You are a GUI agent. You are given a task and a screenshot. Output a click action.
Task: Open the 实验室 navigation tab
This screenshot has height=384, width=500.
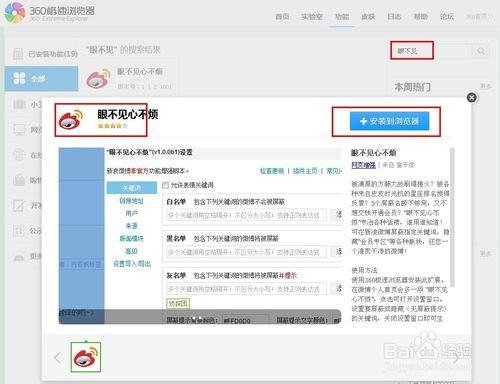(312, 17)
